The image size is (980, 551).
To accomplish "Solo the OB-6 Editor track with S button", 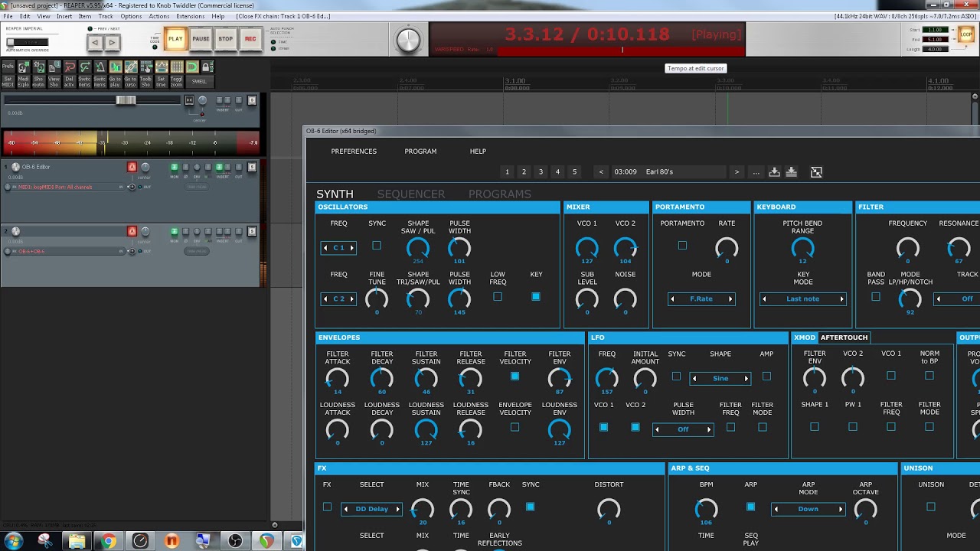I will point(252,167).
